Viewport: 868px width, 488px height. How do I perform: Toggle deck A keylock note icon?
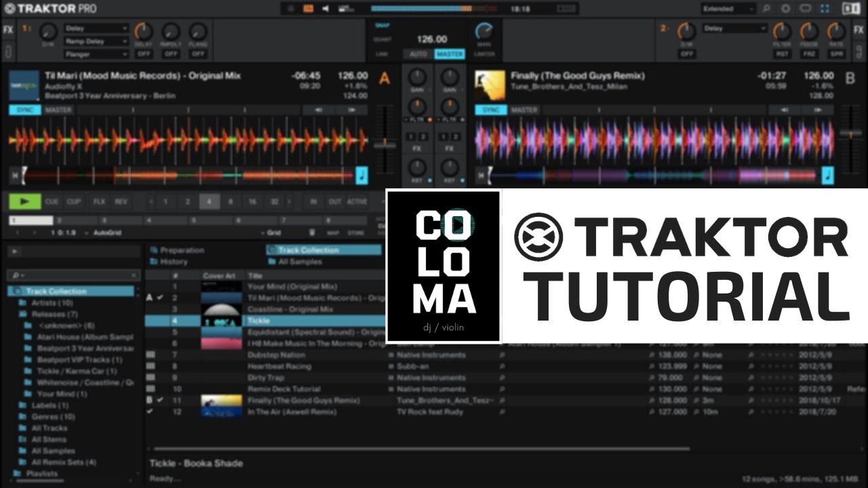(362, 176)
